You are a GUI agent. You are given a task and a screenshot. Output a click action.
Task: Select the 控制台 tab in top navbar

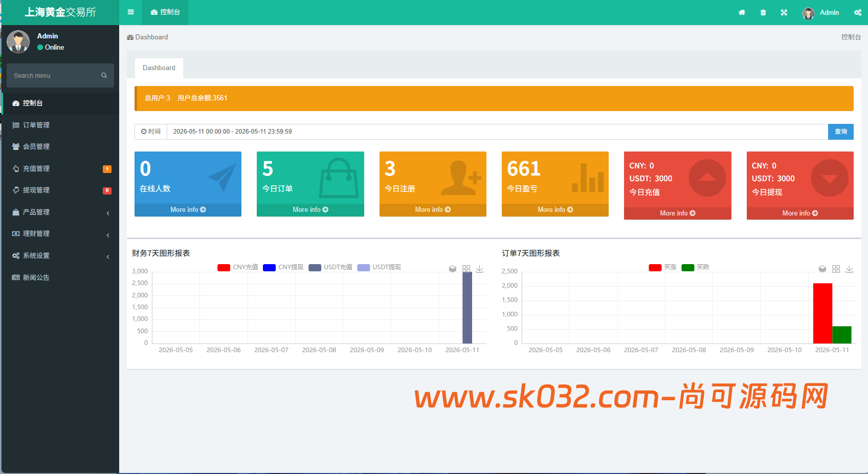[165, 12]
